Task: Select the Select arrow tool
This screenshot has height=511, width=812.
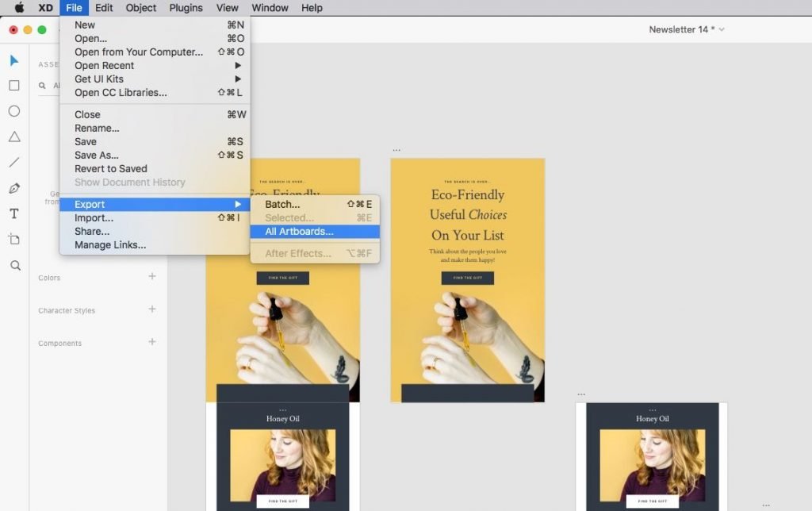Action: 14,60
